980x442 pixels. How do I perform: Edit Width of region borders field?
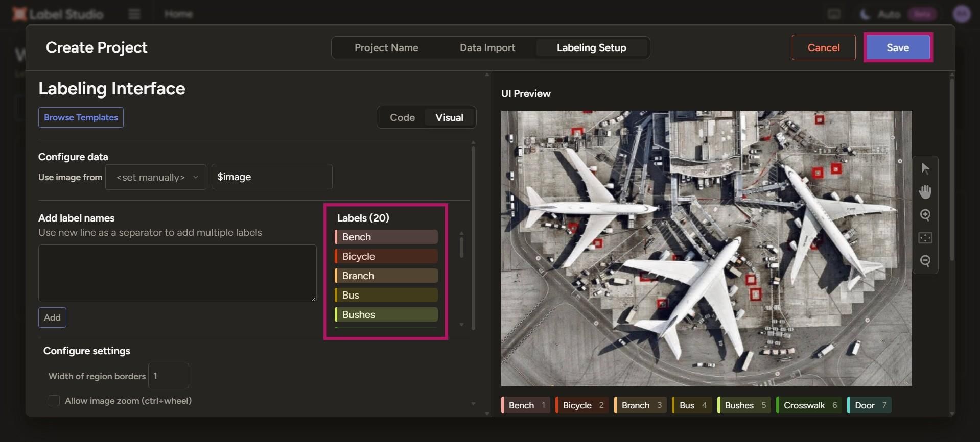pos(169,376)
